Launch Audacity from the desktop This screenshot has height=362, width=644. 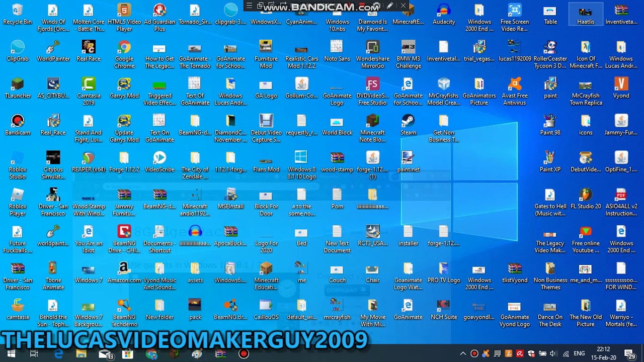444,14
